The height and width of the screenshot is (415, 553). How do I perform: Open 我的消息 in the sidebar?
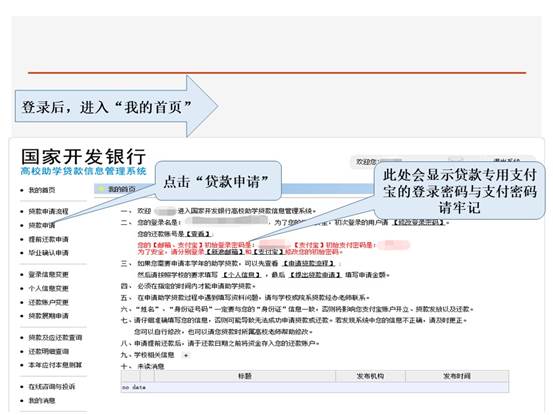pos(42,401)
